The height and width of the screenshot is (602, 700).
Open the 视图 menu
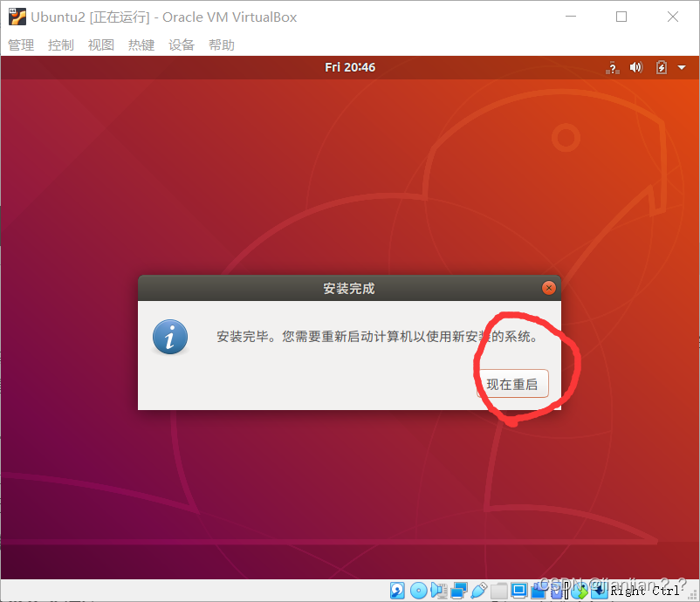(x=101, y=44)
